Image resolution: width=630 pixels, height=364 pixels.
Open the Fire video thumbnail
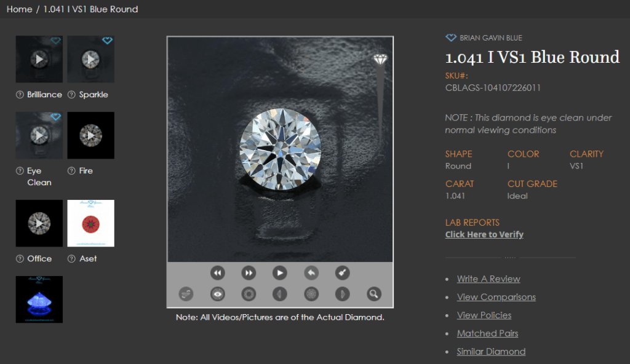pos(90,135)
